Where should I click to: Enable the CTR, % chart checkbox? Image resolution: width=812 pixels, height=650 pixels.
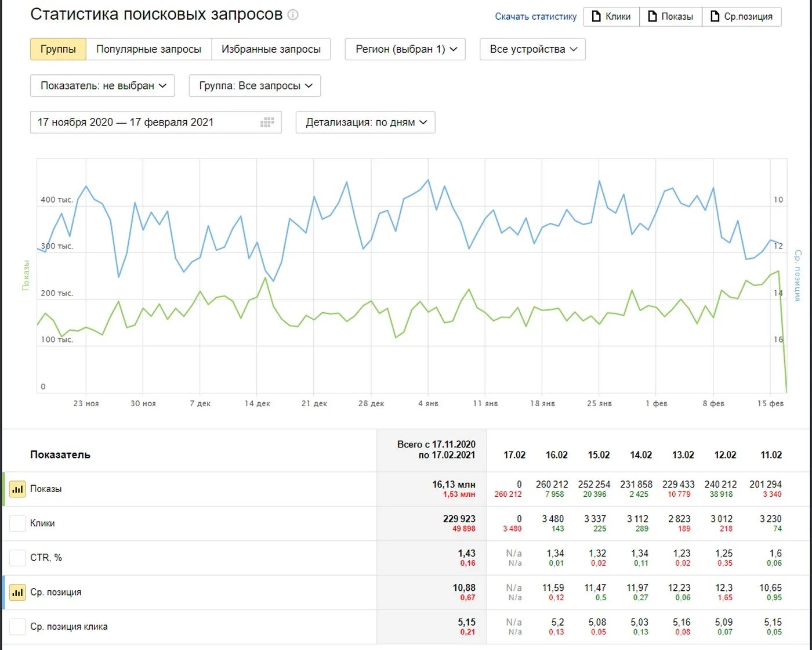tap(17, 558)
